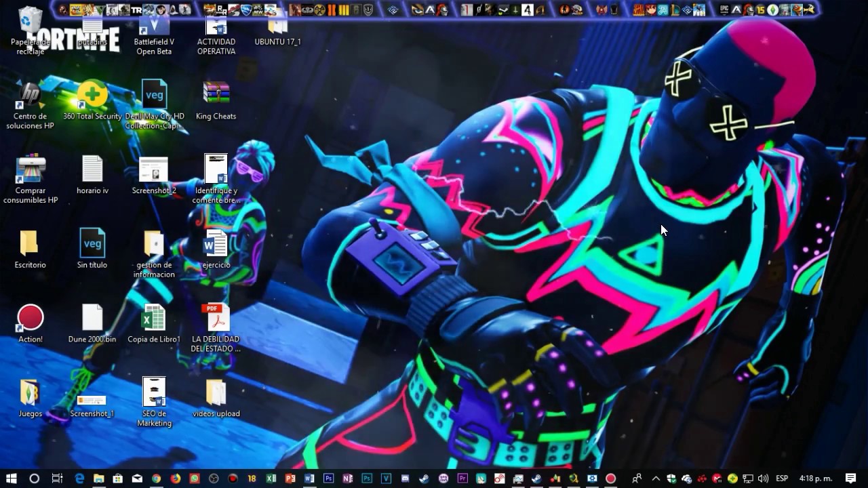Launch PowerPoint from the taskbar
This screenshot has height=488, width=868.
(290, 479)
